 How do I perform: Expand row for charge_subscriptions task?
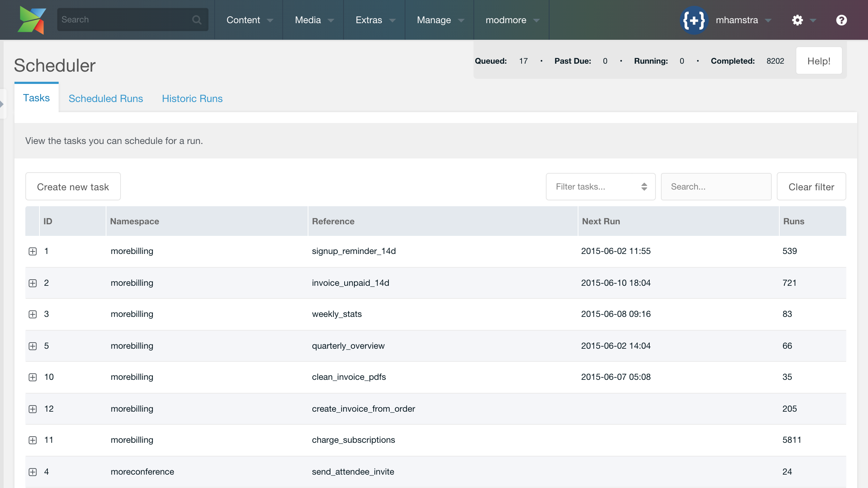coord(33,440)
